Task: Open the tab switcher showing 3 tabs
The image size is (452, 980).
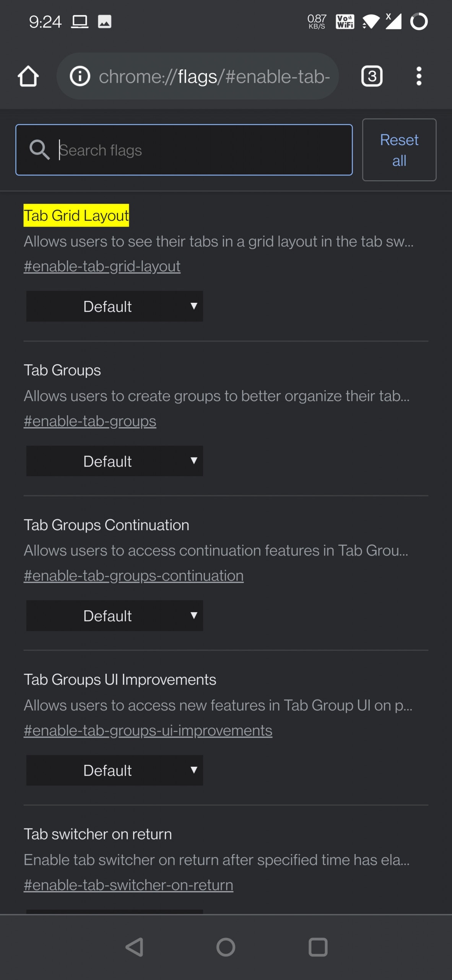Action: [x=372, y=76]
